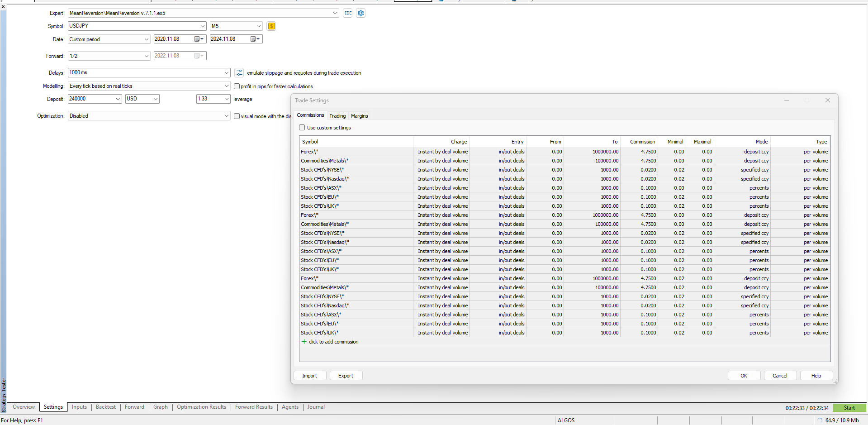Expand the Delays 1000 ms dropdown
Viewport: 868px width, 425px height.
[226, 73]
